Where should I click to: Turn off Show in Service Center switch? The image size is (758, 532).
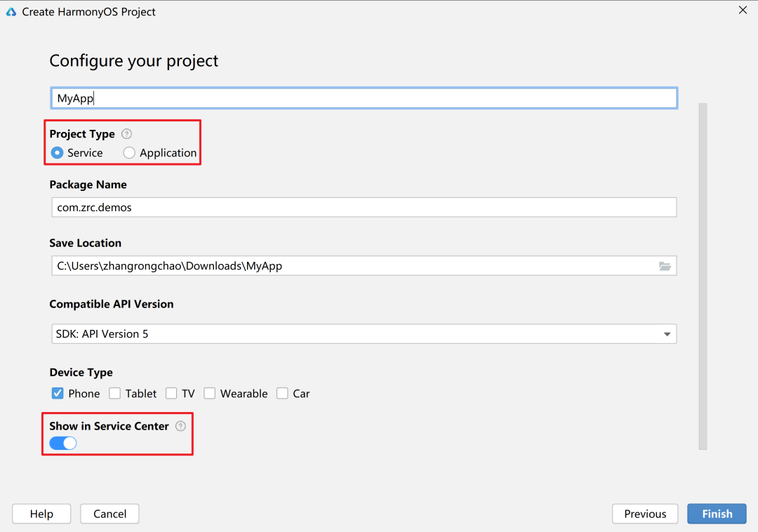tap(63, 443)
